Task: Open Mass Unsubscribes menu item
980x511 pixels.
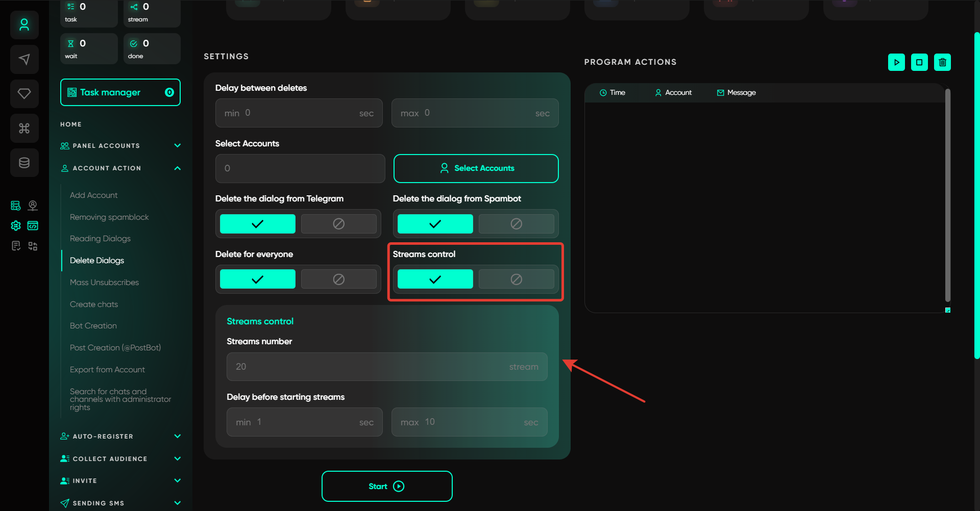Action: [104, 283]
